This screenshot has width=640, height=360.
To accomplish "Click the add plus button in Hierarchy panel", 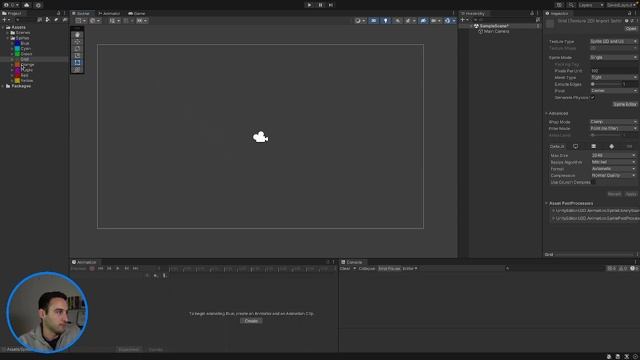I will (x=464, y=20).
